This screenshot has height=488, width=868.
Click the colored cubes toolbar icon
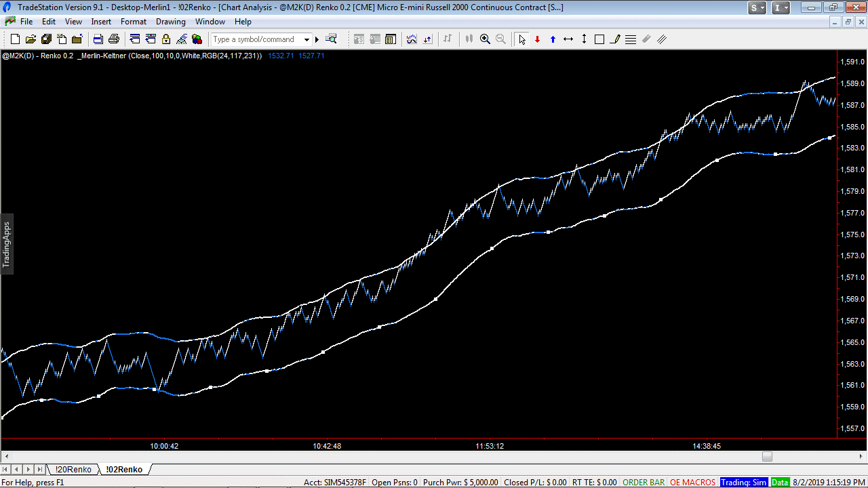197,39
